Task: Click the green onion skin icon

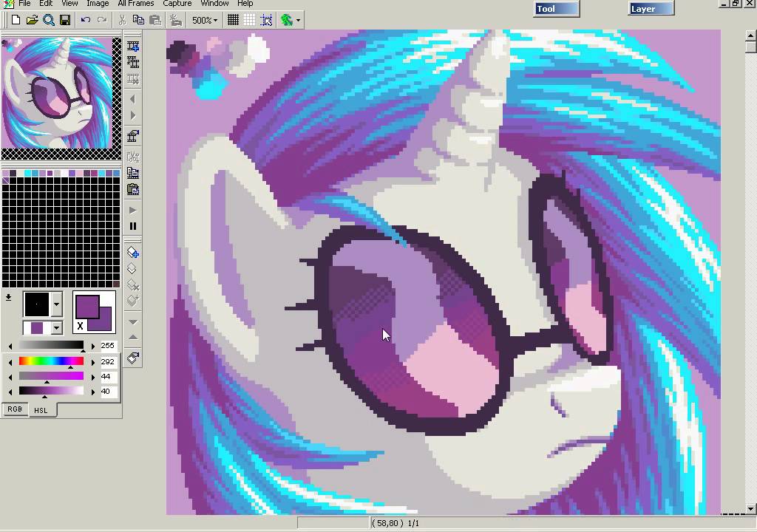Action: pyautogui.click(x=287, y=20)
